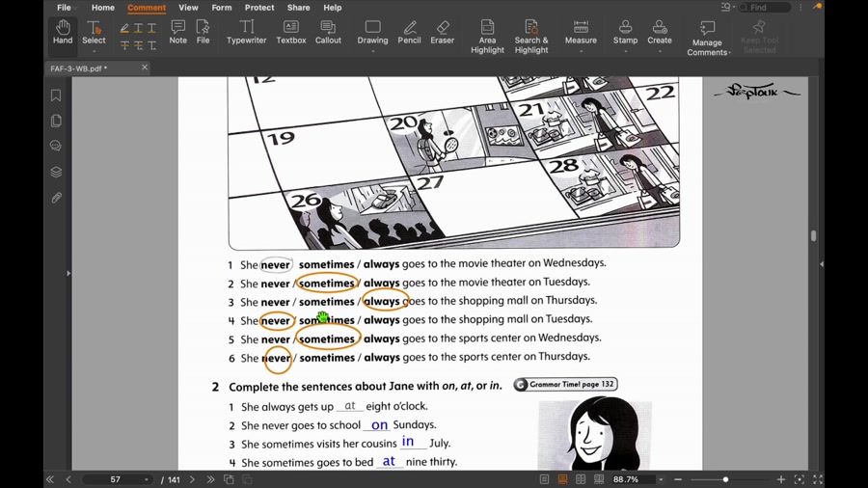Select the Eraser tool
Image resolution: width=868 pixels, height=488 pixels.
click(x=443, y=33)
